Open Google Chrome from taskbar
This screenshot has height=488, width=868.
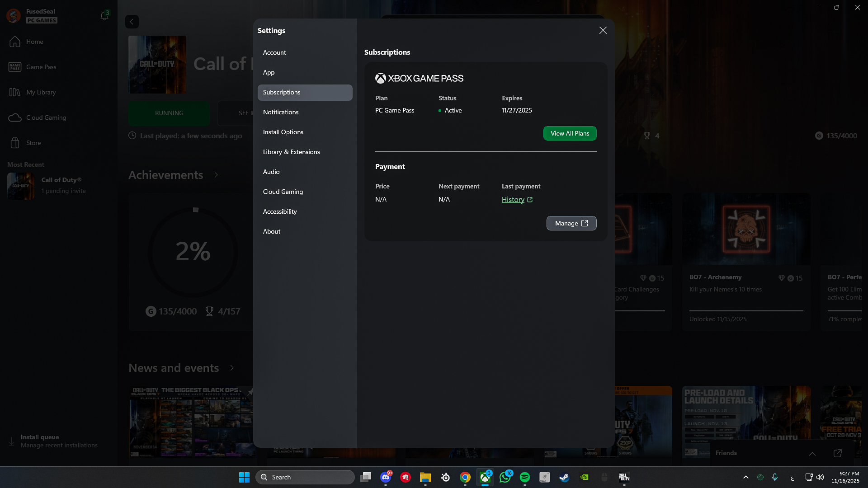point(465,477)
